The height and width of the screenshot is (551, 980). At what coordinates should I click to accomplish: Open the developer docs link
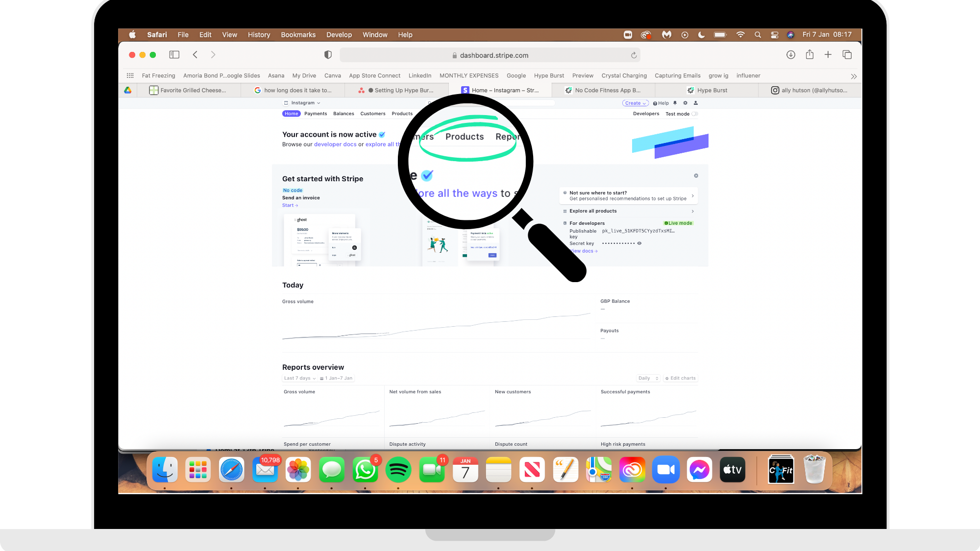pos(335,144)
